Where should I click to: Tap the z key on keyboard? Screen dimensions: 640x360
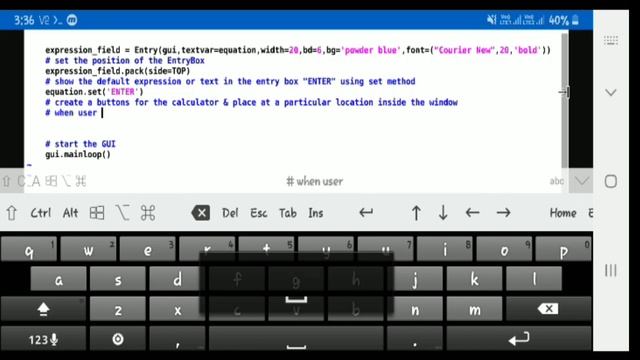[x=118, y=309]
